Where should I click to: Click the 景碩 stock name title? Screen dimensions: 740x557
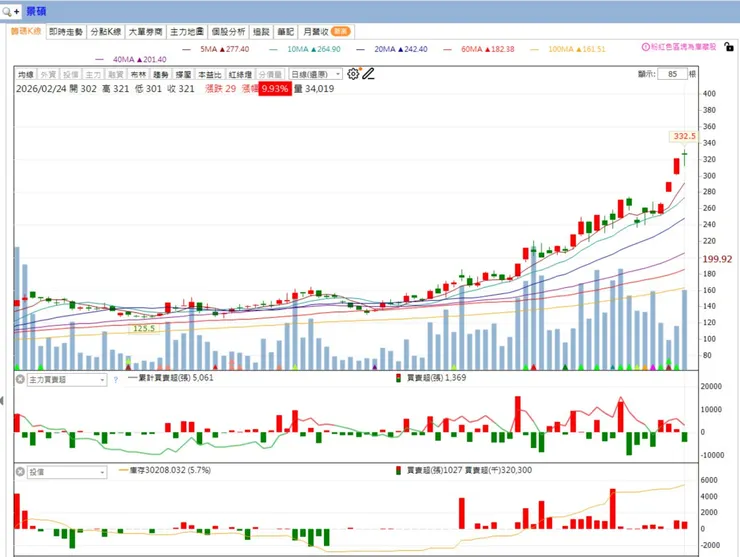click(x=36, y=11)
